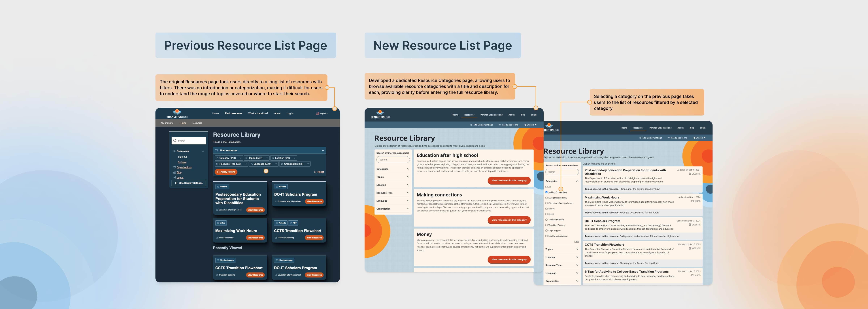Click Clear link under category checkboxes
This screenshot has height=309, width=868.
576,242
